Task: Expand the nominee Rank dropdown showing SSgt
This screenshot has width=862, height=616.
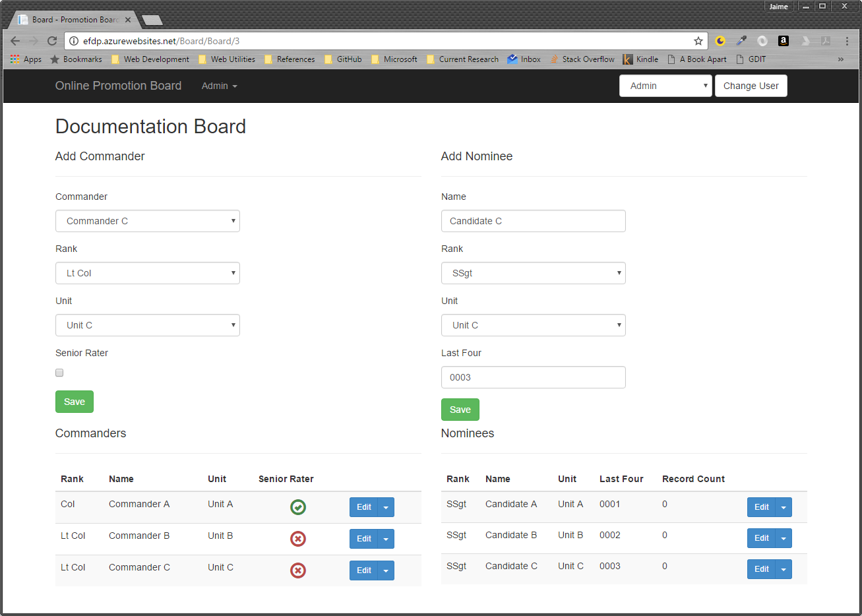Action: (533, 273)
